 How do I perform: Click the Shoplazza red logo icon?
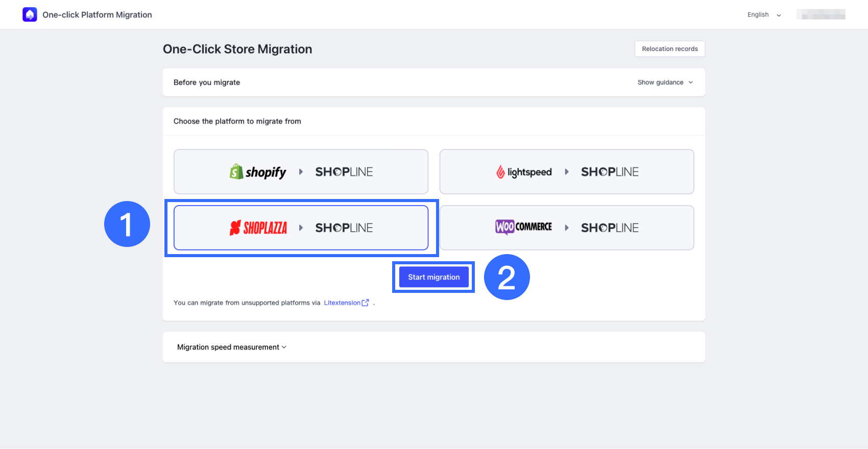235,228
